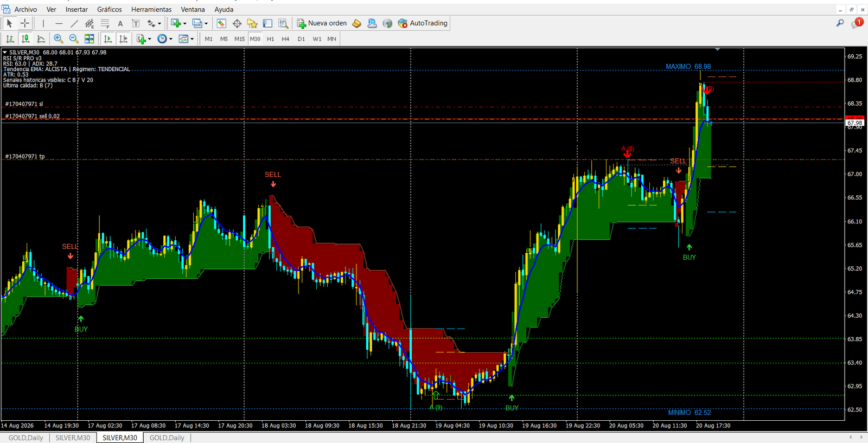868x443 pixels.
Task: Click the indicators list icon
Action: pyautogui.click(x=141, y=38)
